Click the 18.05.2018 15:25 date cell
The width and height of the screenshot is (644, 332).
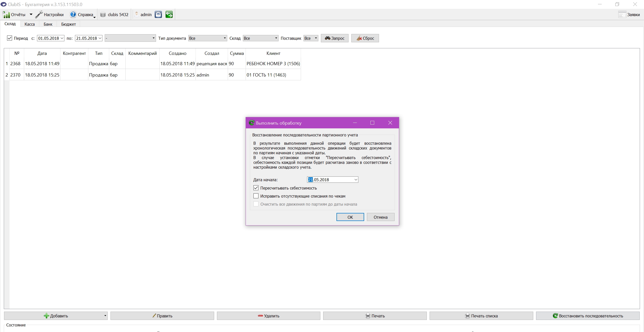click(42, 75)
